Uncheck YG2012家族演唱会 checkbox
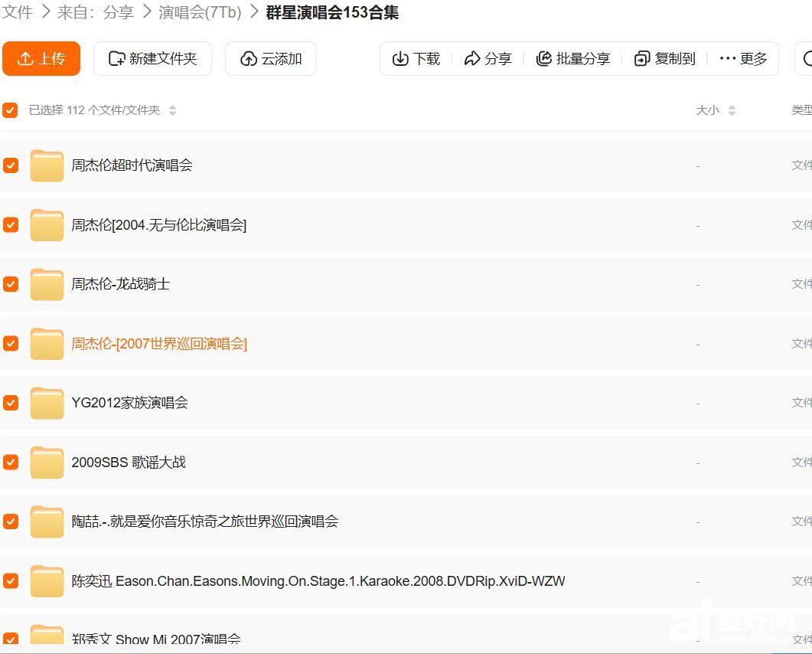The image size is (812, 654). coord(11,403)
